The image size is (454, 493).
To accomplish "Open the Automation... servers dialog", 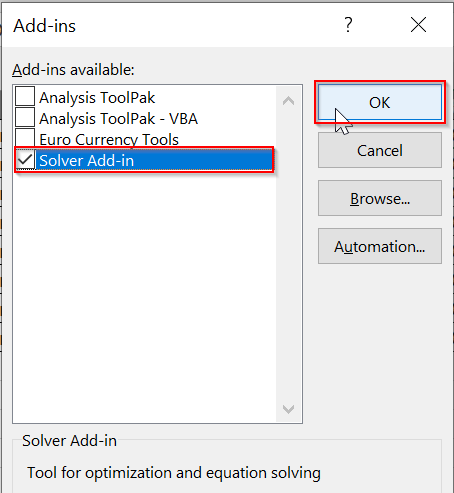I will [380, 246].
